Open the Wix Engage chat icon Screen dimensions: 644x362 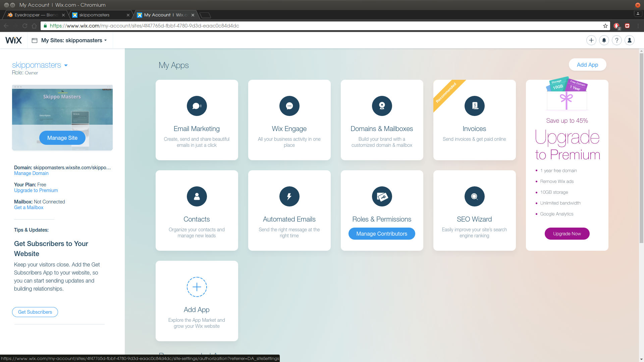289,106
